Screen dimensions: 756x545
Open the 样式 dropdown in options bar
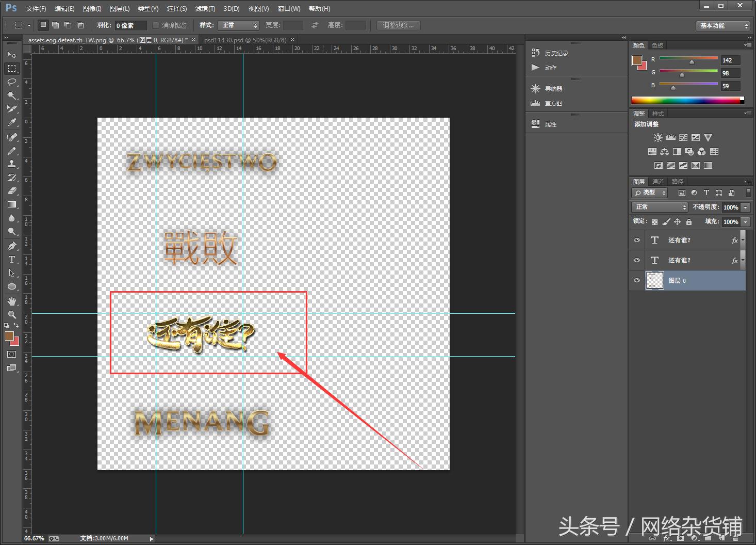coord(238,25)
